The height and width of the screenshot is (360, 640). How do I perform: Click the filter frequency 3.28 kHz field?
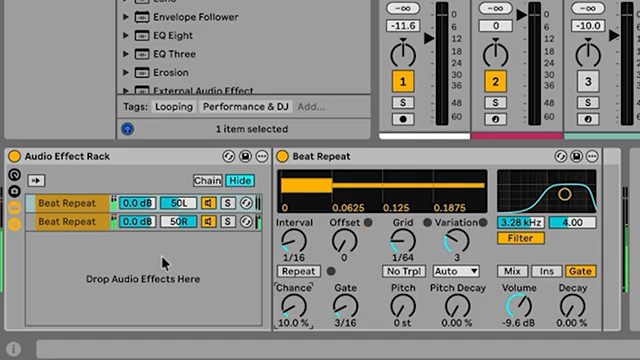[520, 222]
